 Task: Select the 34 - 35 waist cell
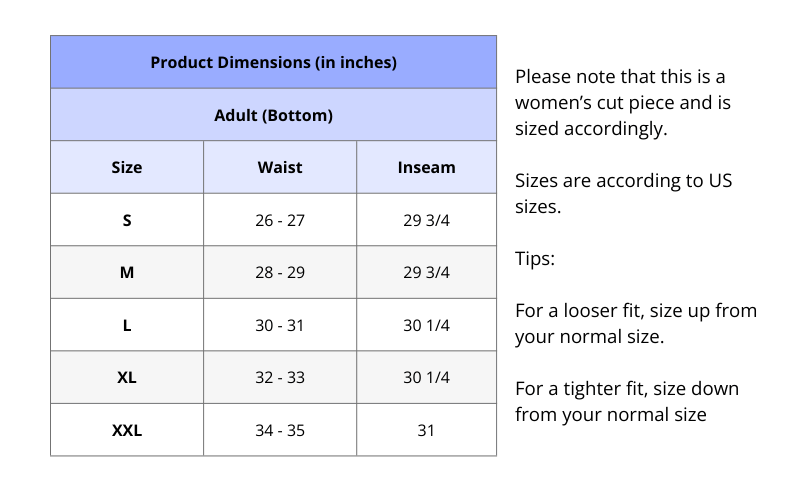pos(280,431)
